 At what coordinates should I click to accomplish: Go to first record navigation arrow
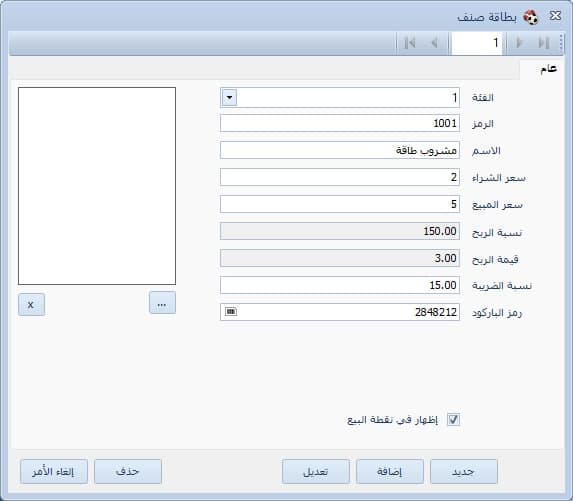tap(409, 43)
